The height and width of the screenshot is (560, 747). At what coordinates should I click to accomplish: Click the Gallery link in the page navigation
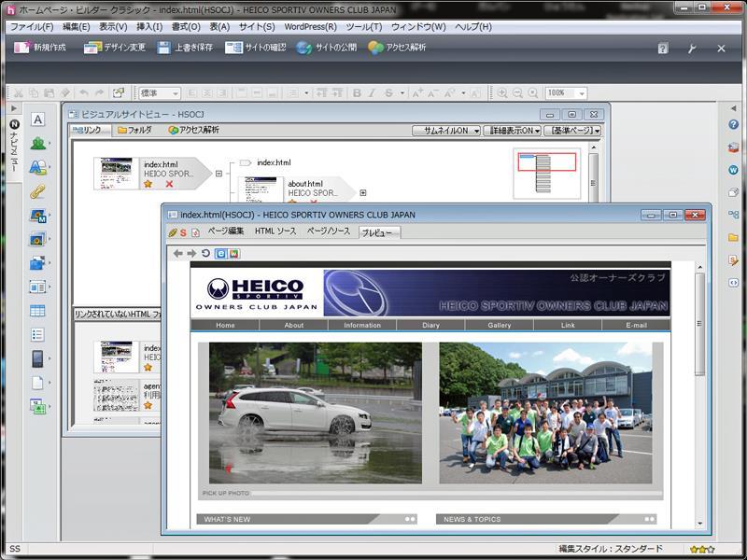[x=500, y=325]
